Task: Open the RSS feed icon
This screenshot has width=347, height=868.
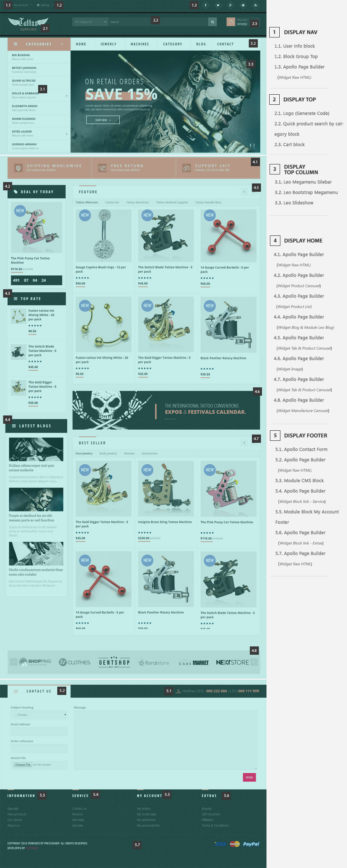Action: click(255, 5)
